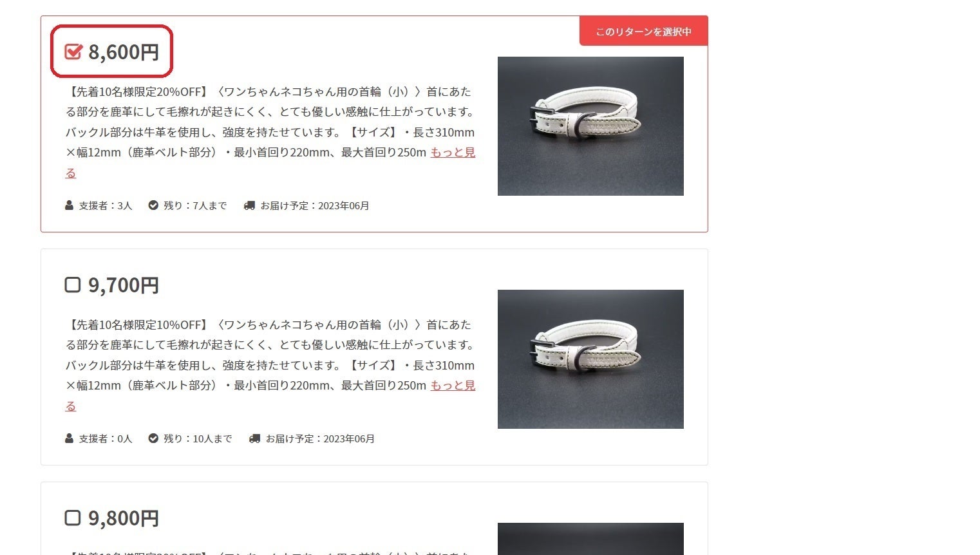Check the 9,800円 reward checkbox
This screenshot has width=980, height=555.
(x=73, y=518)
